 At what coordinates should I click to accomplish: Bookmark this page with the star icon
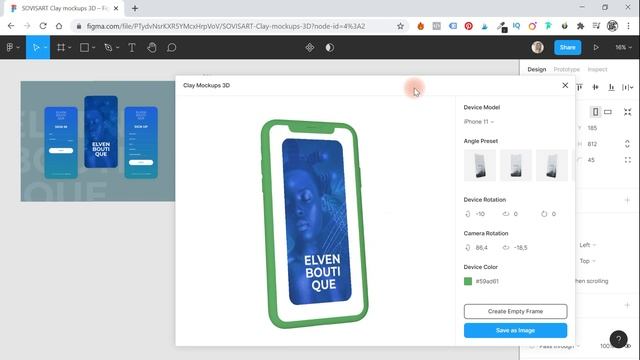tap(400, 26)
